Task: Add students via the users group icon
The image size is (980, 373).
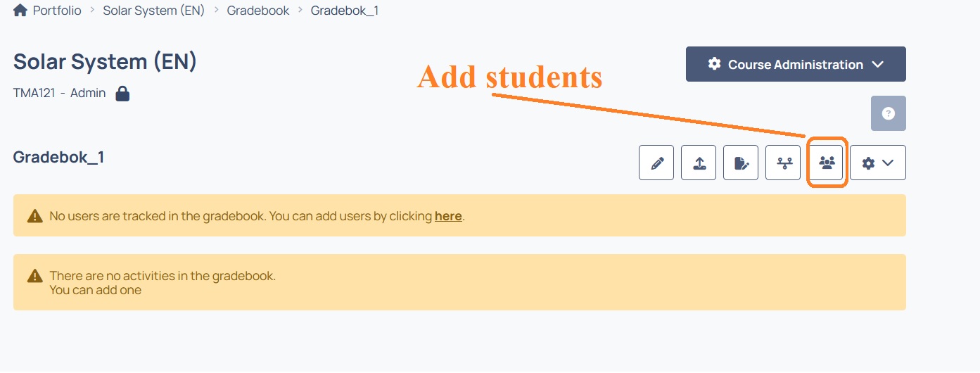Action: click(827, 163)
